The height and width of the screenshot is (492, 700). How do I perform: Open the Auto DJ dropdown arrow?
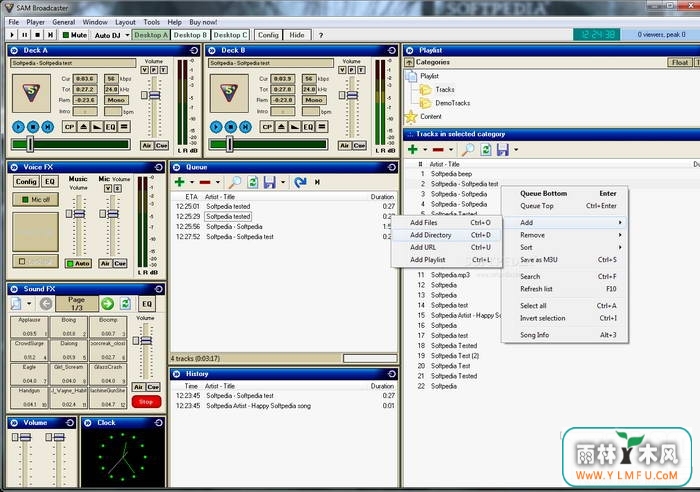click(x=127, y=35)
